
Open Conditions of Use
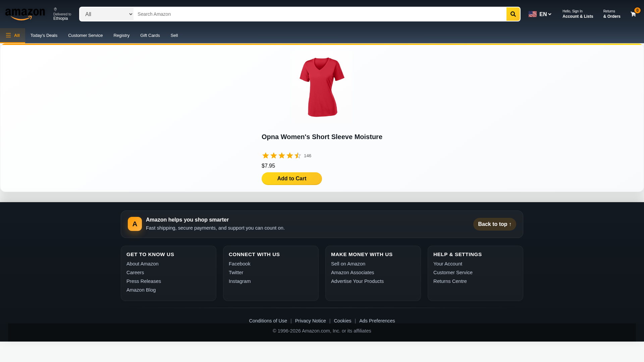coord(268,321)
